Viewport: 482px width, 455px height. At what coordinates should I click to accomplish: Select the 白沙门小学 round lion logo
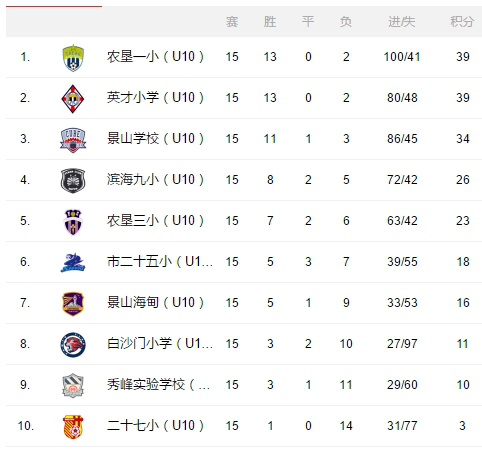pyautogui.click(x=73, y=345)
